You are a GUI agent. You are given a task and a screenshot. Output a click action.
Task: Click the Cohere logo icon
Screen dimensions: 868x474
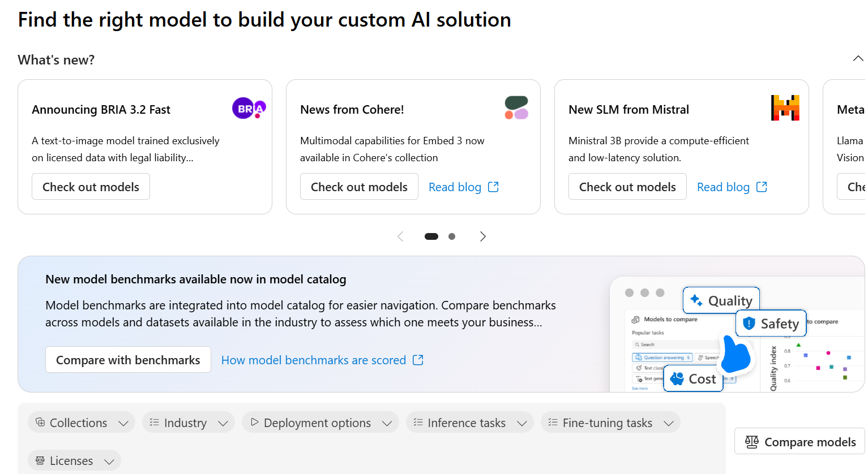(x=516, y=107)
